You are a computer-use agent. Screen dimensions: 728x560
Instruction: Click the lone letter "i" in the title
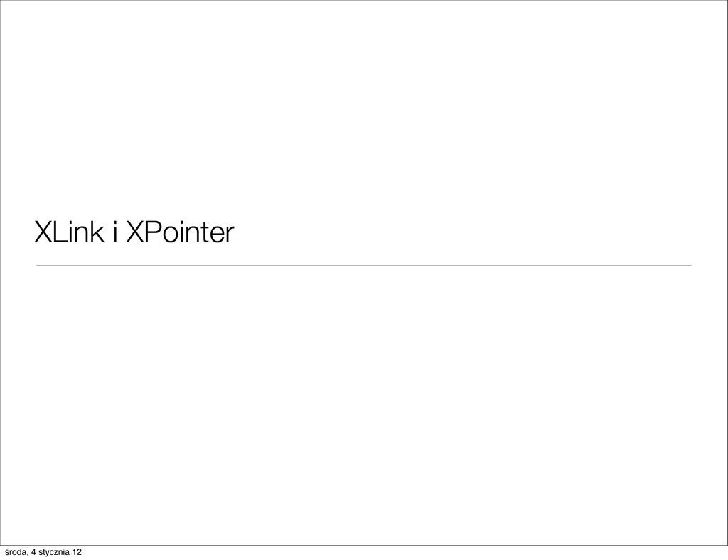[114, 232]
